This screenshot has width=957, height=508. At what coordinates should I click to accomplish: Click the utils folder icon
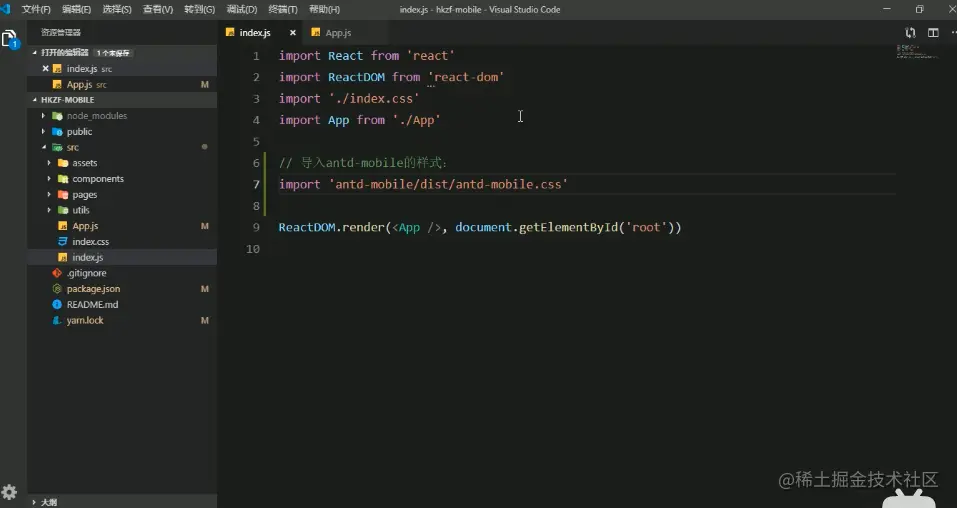point(63,210)
